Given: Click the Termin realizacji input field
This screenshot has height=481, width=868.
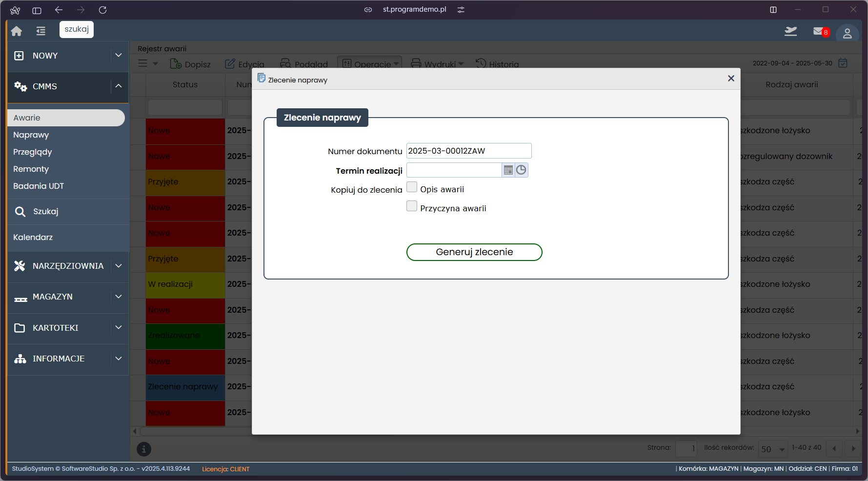Looking at the screenshot, I should (454, 170).
